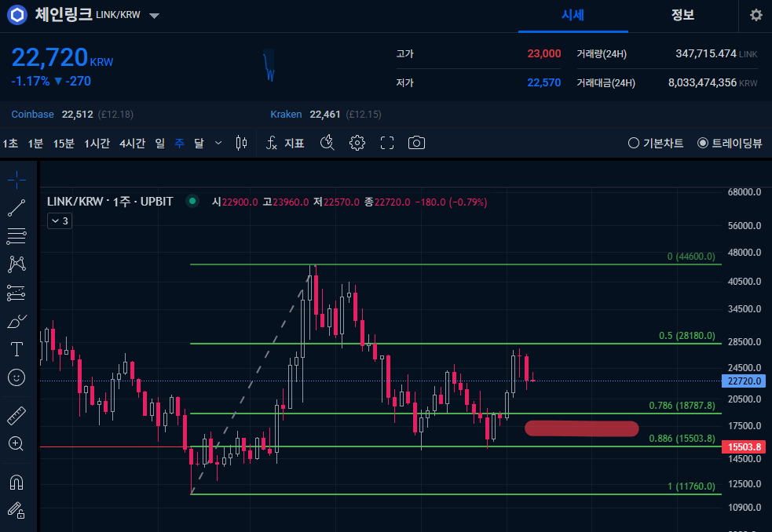772x532 pixels.
Task: Open the forecasting and measurement tools
Action: [16, 293]
